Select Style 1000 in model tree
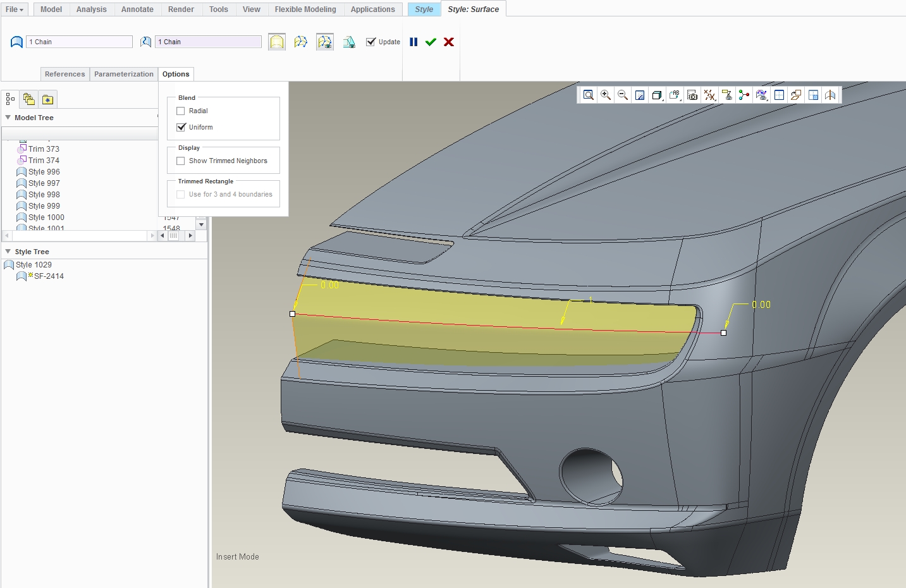 coord(40,217)
